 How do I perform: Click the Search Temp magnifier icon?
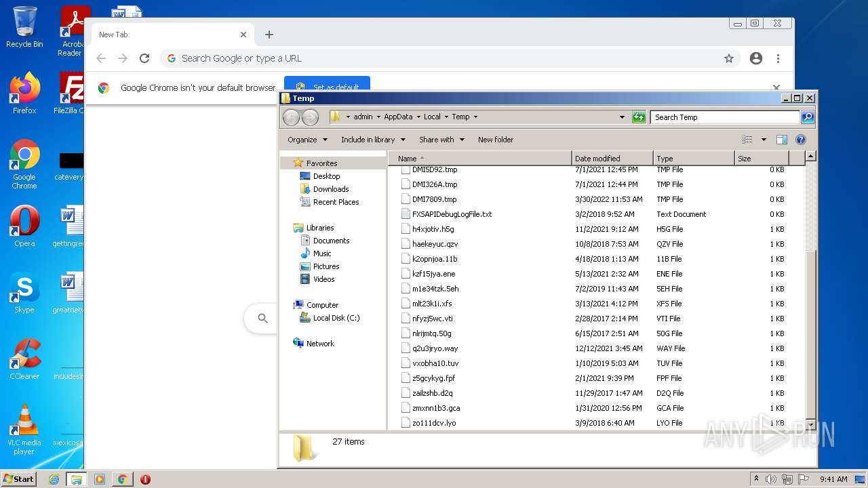click(x=808, y=117)
